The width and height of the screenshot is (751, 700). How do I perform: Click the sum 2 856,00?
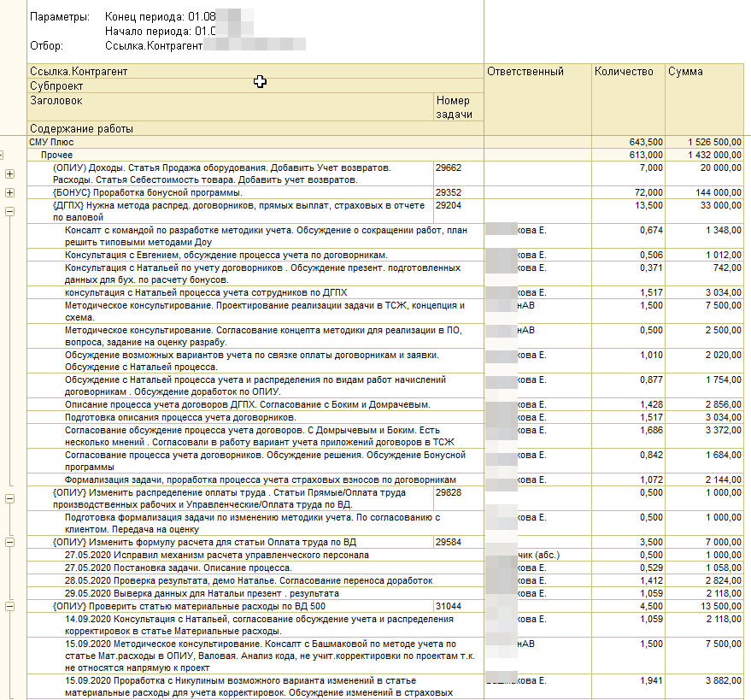(x=723, y=405)
